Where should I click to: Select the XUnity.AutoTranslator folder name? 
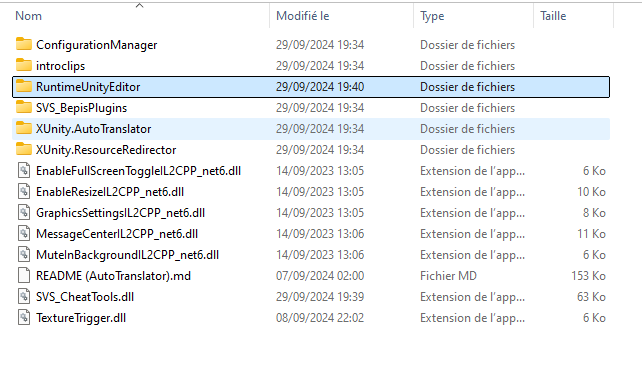[x=94, y=129]
